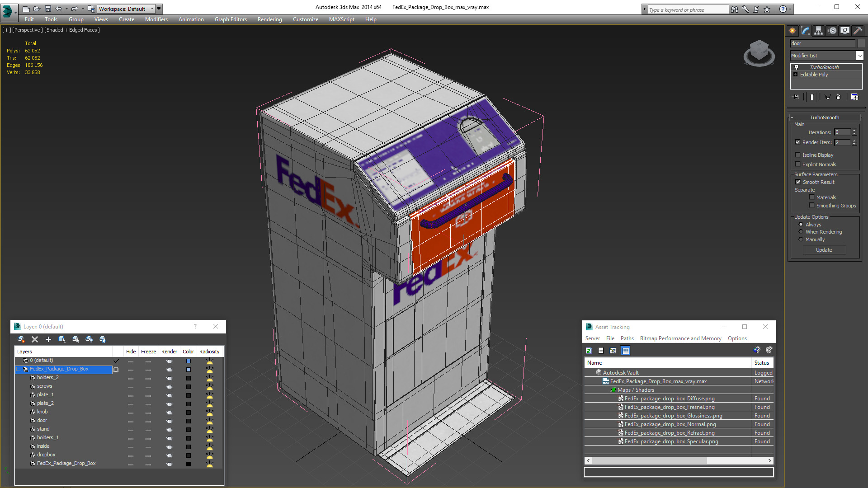Delete highlighted layer with X icon
This screenshot has height=488, width=868.
pos(35,339)
